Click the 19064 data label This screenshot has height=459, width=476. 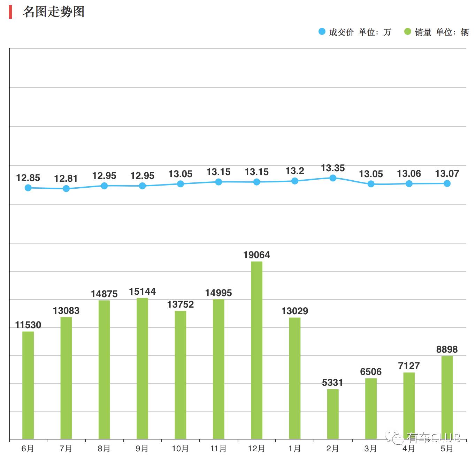pyautogui.click(x=257, y=255)
